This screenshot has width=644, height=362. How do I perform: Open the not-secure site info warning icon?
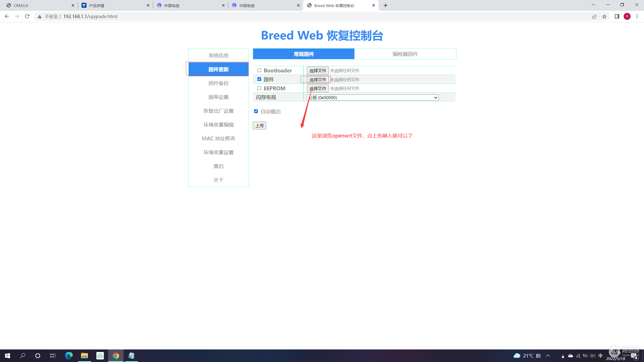(x=39, y=17)
